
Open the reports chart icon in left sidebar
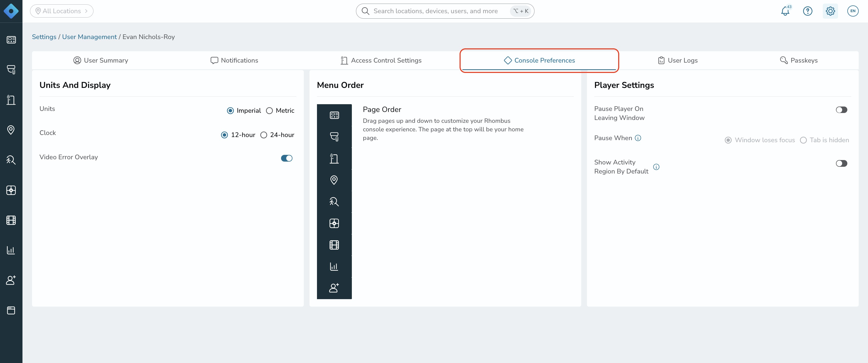[11, 250]
